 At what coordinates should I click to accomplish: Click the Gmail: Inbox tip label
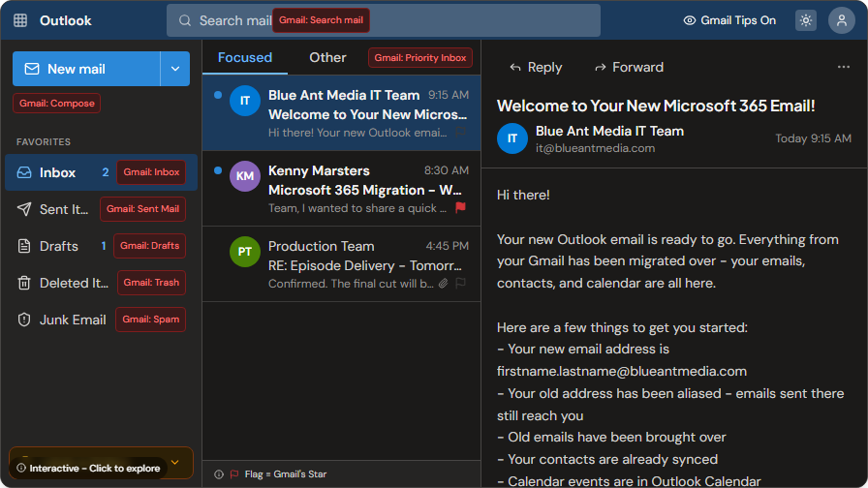[151, 172]
